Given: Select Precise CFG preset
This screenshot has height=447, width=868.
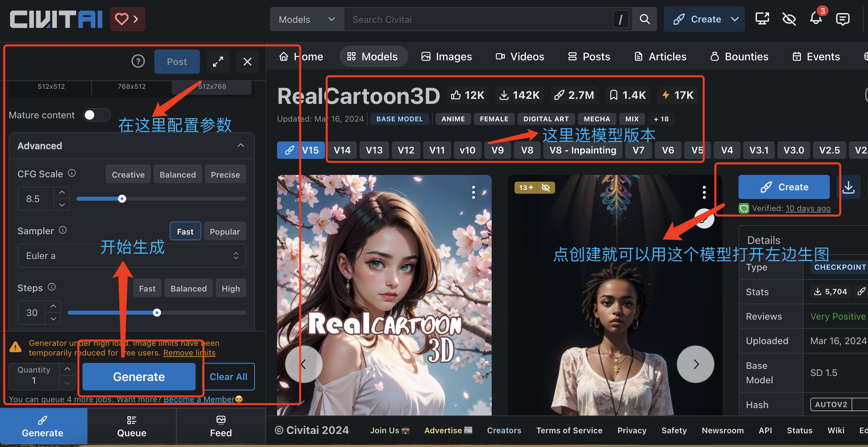Looking at the screenshot, I should pos(225,174).
